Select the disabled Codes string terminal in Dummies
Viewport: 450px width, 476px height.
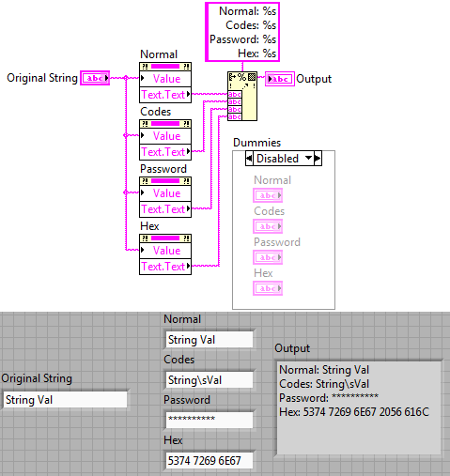pos(268,226)
